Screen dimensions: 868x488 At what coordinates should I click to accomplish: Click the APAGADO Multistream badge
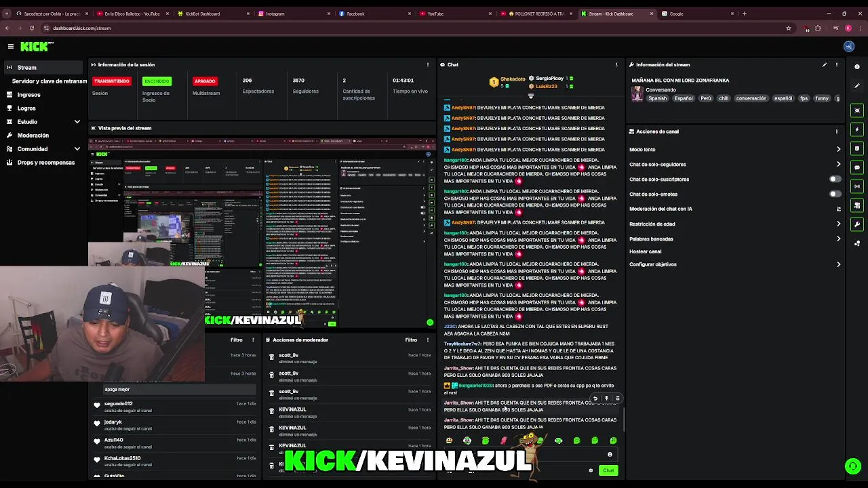tap(205, 81)
